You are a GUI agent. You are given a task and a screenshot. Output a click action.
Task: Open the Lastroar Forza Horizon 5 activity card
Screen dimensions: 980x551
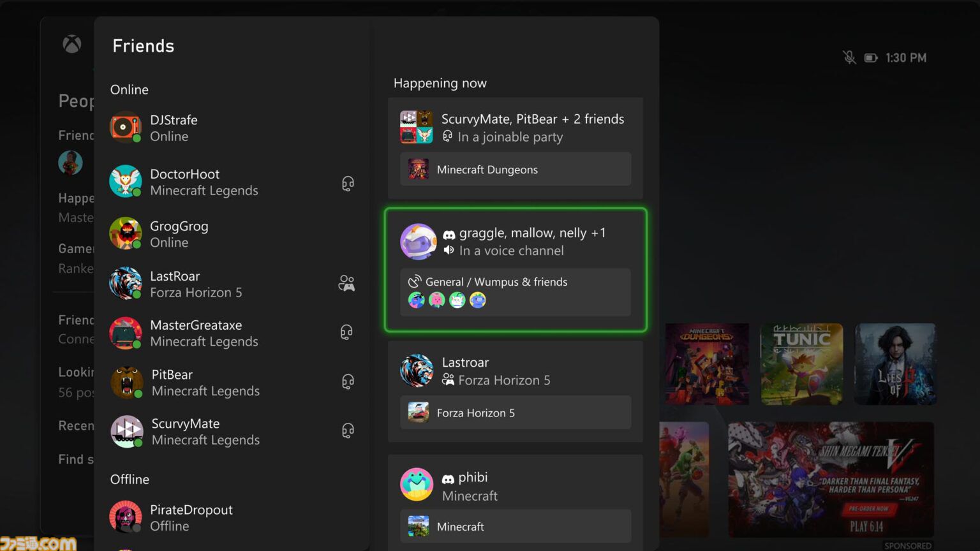click(x=516, y=392)
